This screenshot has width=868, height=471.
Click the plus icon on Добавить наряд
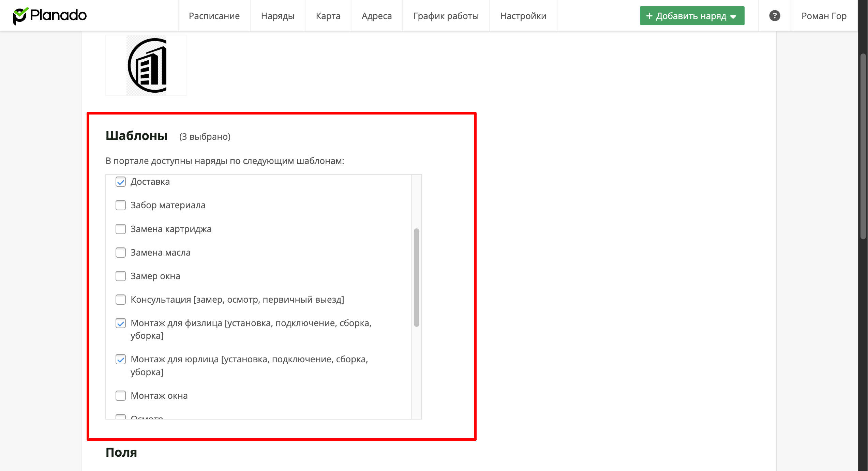(x=649, y=16)
